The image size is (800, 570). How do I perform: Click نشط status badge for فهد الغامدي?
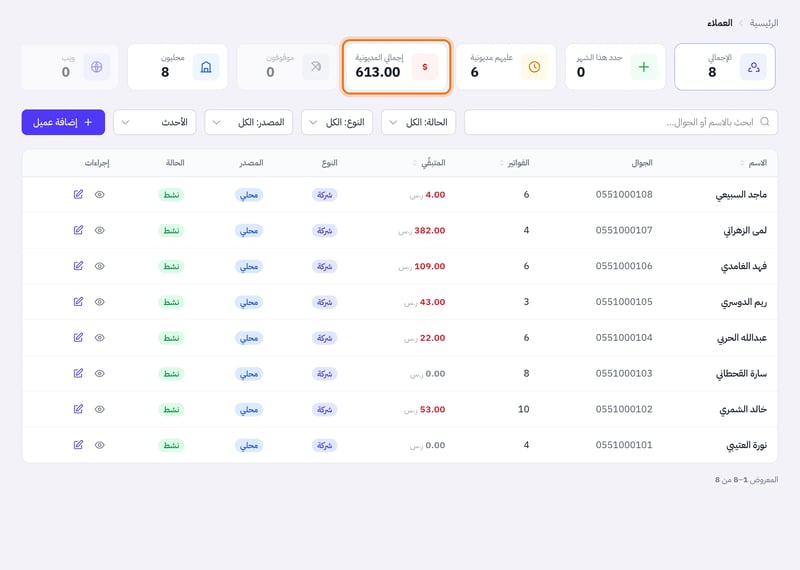[171, 266]
